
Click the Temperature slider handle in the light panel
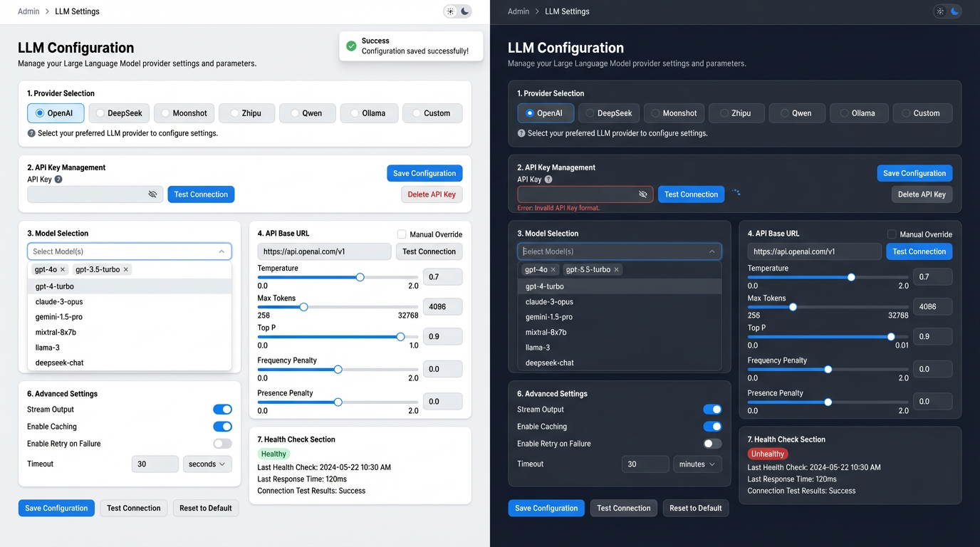coord(360,277)
